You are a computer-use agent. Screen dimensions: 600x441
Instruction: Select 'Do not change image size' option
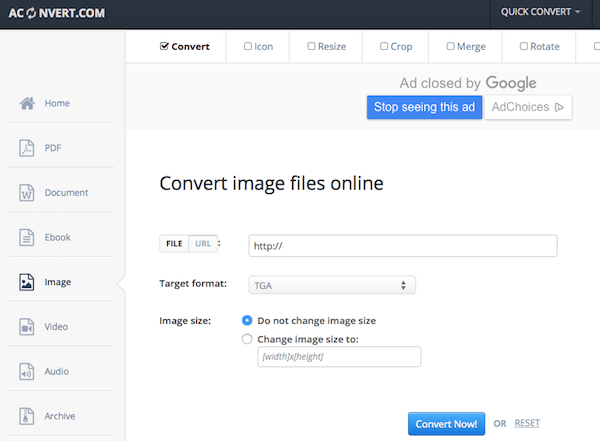(x=247, y=321)
